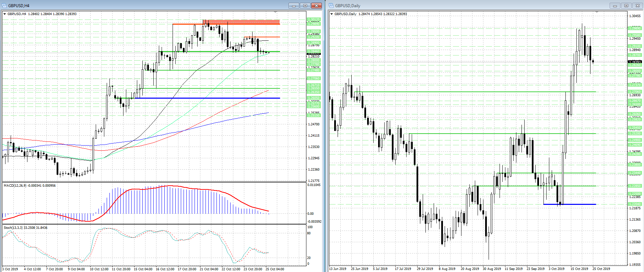Maximize the GBPUSD,H4 chart window

305,5
